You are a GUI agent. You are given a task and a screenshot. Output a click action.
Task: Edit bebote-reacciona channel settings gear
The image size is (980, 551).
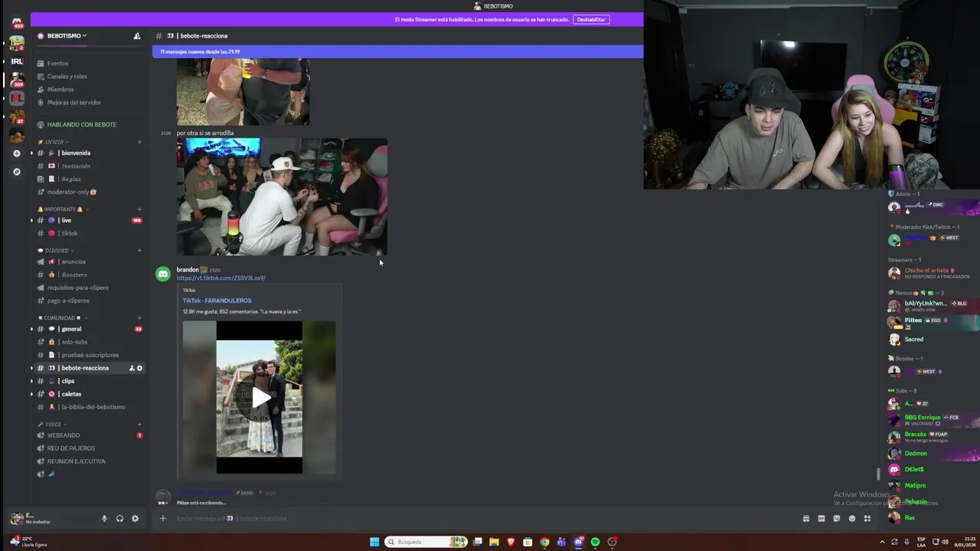[139, 368]
